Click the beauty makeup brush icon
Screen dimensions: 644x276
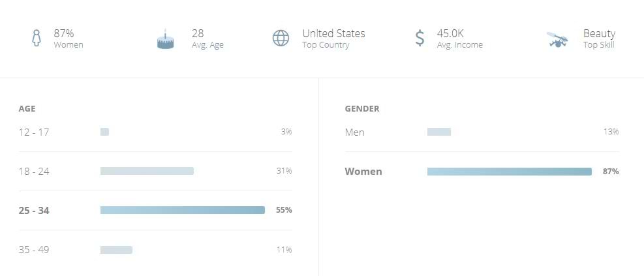(x=559, y=39)
